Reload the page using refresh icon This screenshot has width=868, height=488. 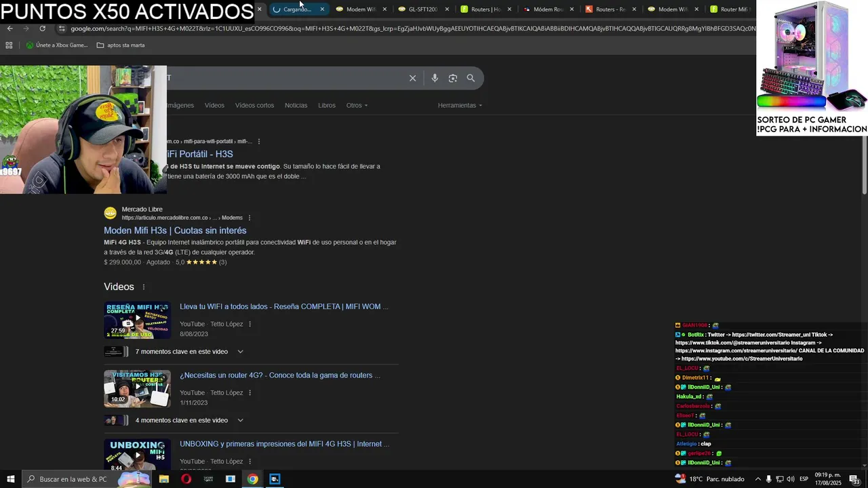point(42,28)
